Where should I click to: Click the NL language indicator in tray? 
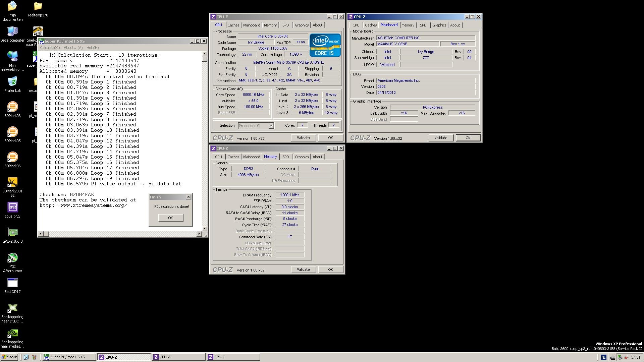tap(603, 357)
